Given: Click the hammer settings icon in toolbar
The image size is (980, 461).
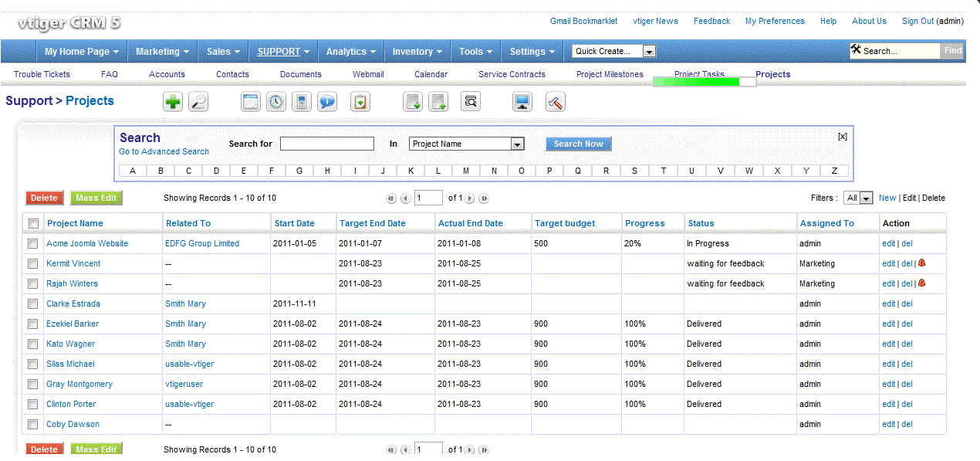Looking at the screenshot, I should (x=556, y=102).
